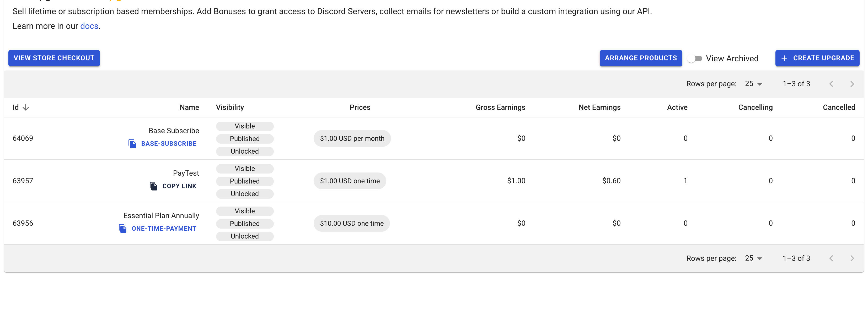The height and width of the screenshot is (335, 868).
Task: Click the $10.00 USD one time price chip
Action: point(351,223)
